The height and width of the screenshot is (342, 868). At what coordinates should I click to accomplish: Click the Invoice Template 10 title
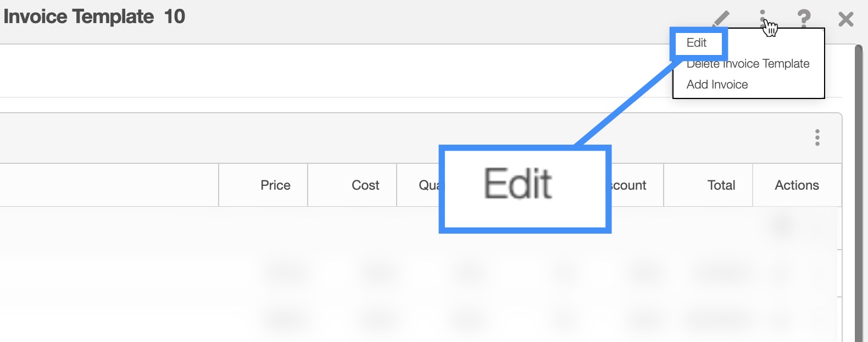coord(94,17)
